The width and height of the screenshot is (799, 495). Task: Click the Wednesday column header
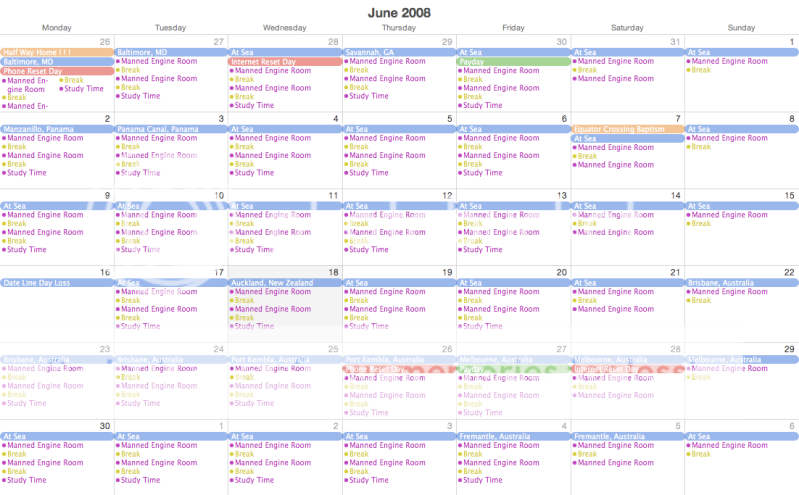click(x=284, y=28)
